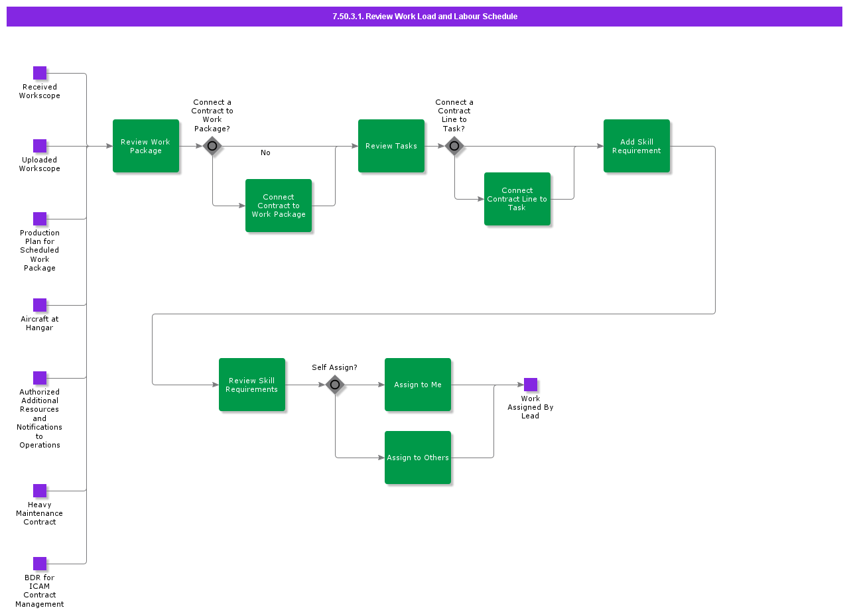Select the Assign to Me task box
Image resolution: width=849 pixels, height=616 pixels.
(x=418, y=385)
